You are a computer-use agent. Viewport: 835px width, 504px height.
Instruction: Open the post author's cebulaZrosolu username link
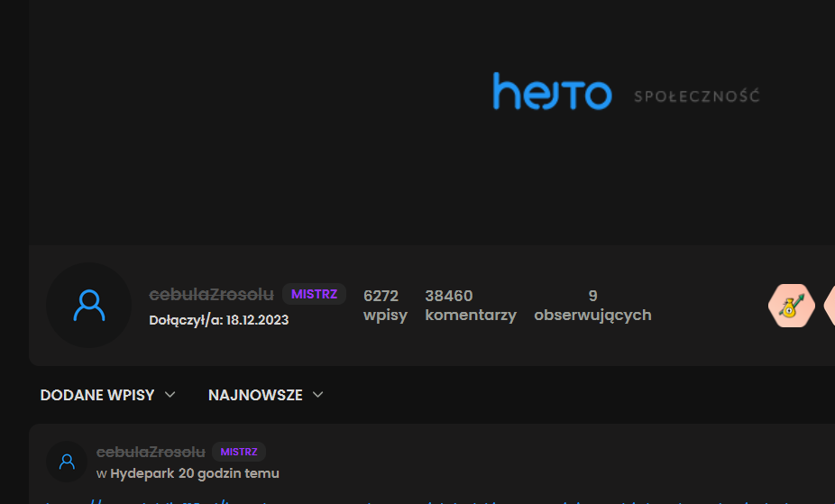(x=151, y=452)
